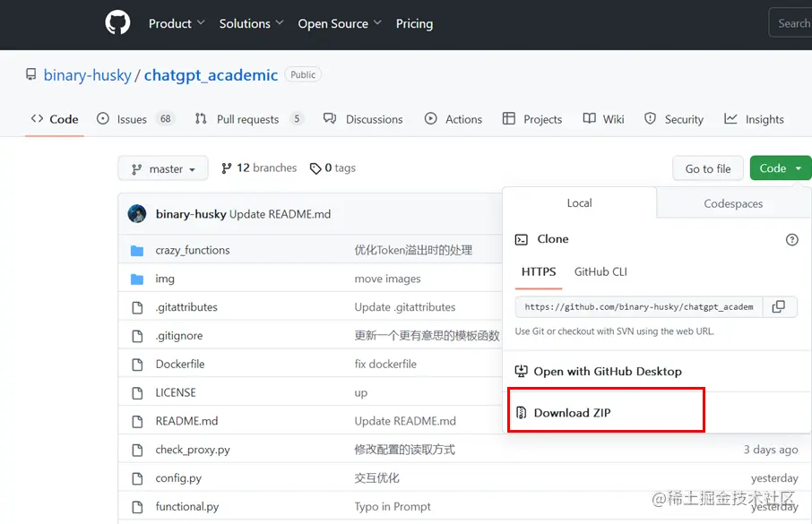
Task: Click the terminal icon beside Clone
Action: (521, 239)
